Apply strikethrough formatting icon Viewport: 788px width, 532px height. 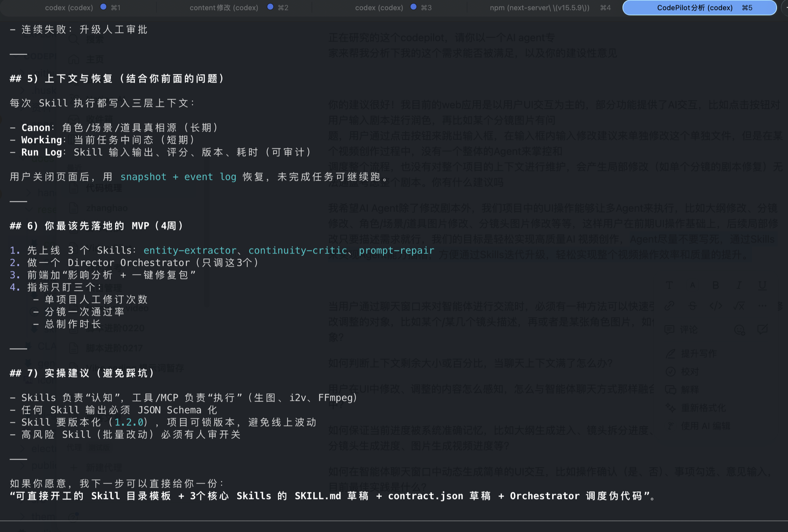click(692, 306)
